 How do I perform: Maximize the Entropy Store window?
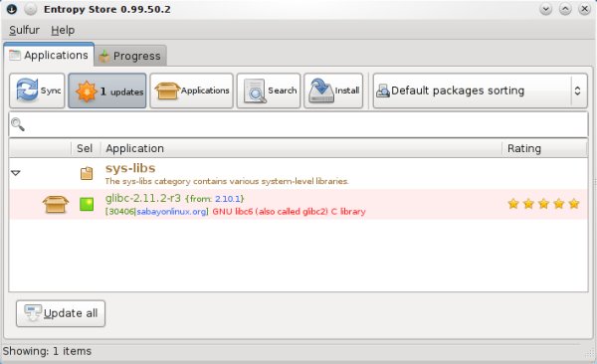(x=565, y=9)
